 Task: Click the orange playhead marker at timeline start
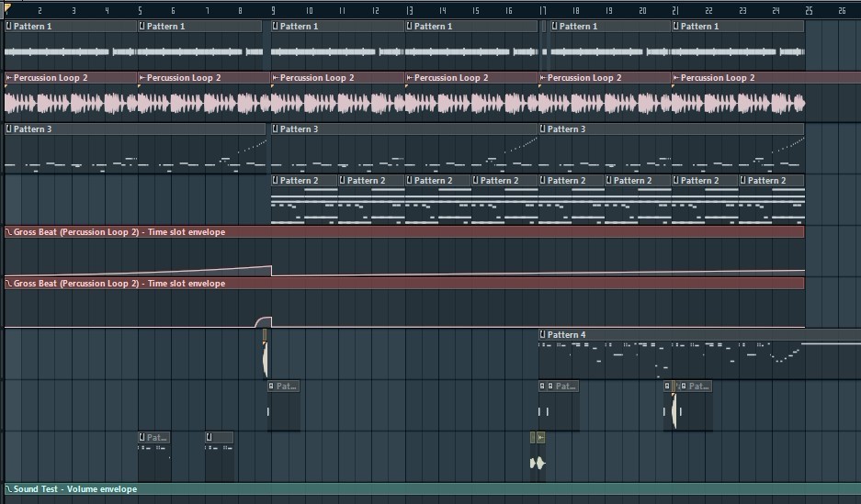pyautogui.click(x=8, y=12)
